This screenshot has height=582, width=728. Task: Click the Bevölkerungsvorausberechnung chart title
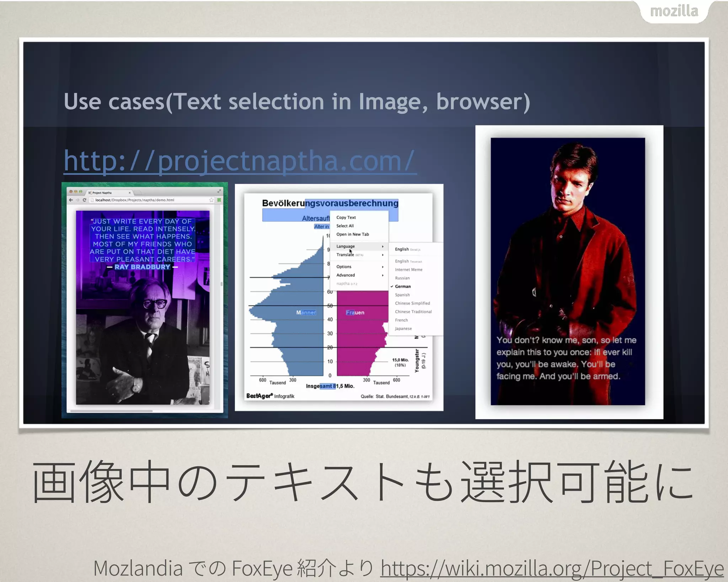pos(330,203)
